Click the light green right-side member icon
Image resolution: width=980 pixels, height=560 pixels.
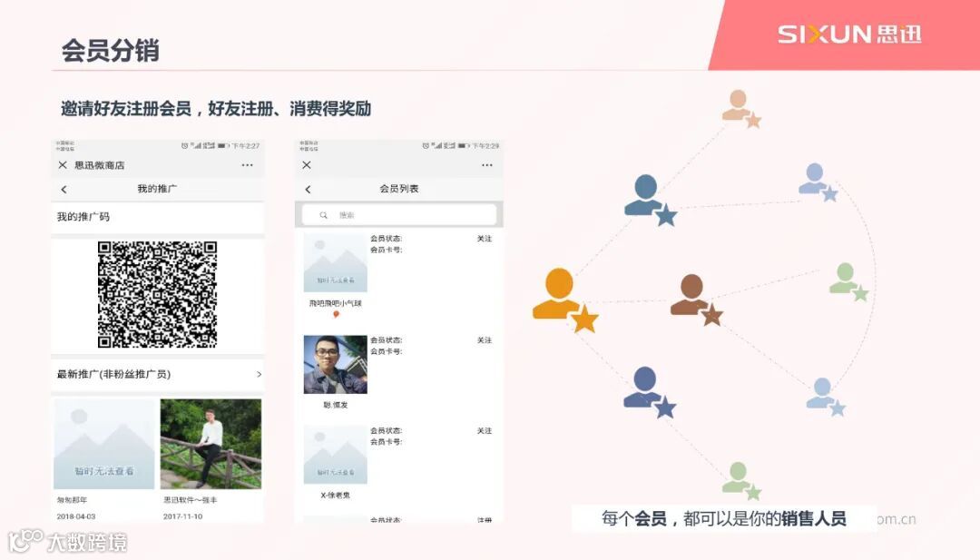click(x=848, y=282)
